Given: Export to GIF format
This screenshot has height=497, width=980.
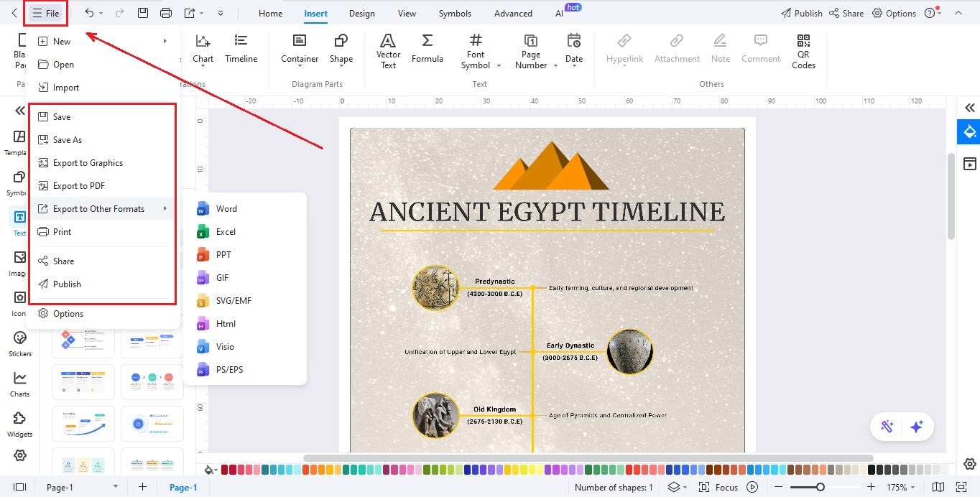Looking at the screenshot, I should pos(245,277).
